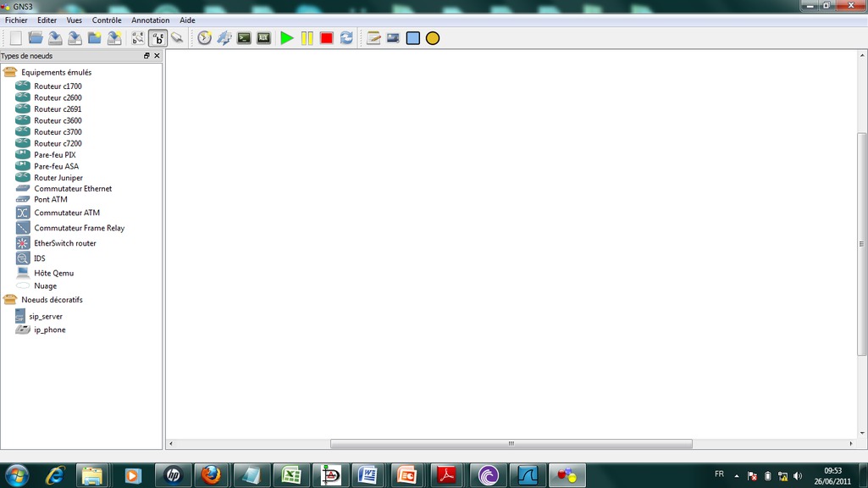Open the Snapshot clock icon

[x=205, y=38]
